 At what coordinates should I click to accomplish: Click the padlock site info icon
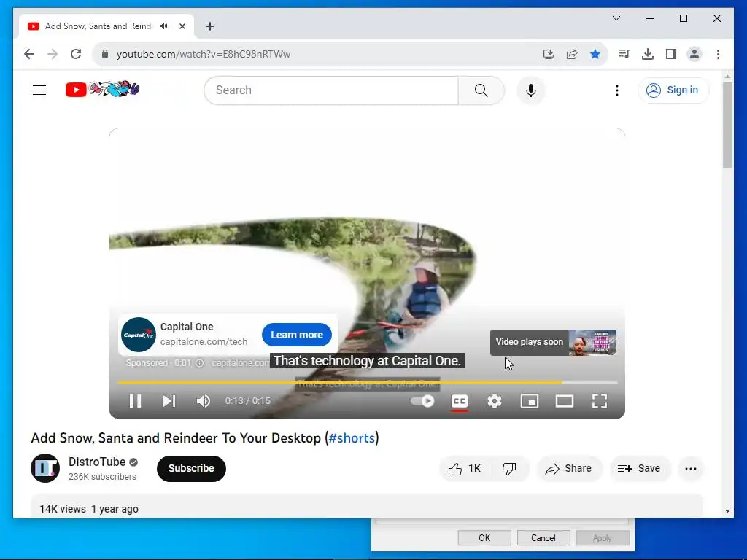point(105,54)
